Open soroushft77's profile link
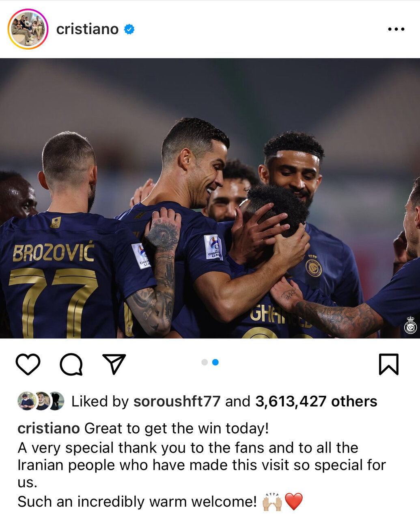The height and width of the screenshot is (520, 420). point(177,401)
